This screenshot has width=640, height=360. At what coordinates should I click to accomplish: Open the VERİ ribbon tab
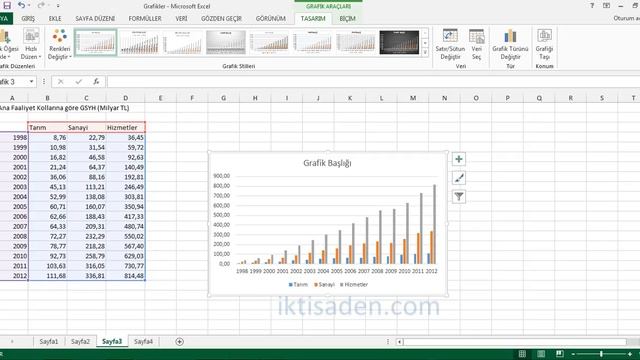[x=182, y=19]
